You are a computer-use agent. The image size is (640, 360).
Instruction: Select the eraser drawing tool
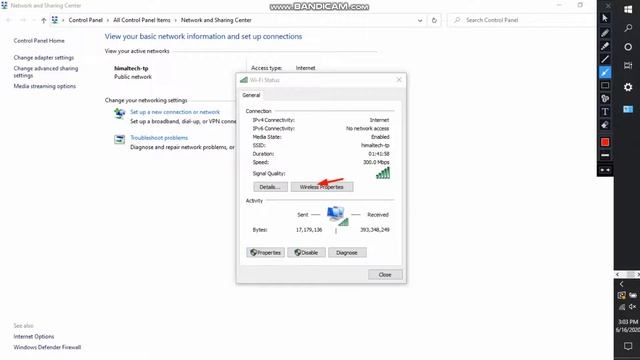(x=605, y=125)
